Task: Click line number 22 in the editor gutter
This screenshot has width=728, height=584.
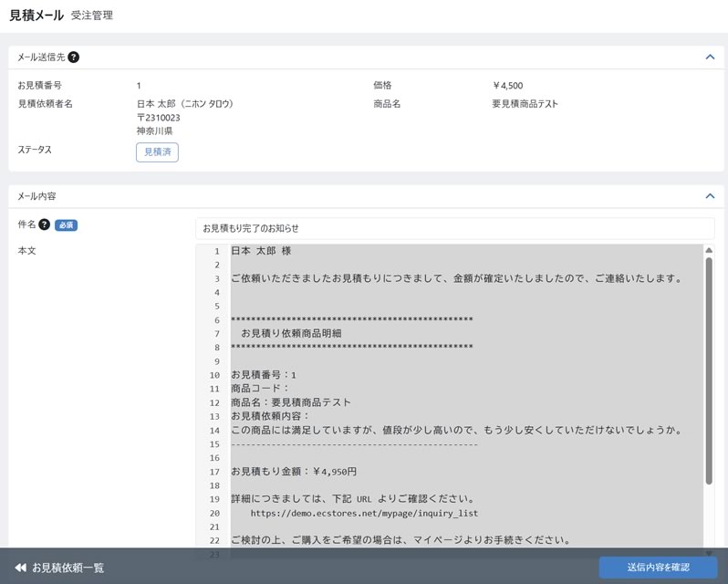Action: (x=214, y=540)
